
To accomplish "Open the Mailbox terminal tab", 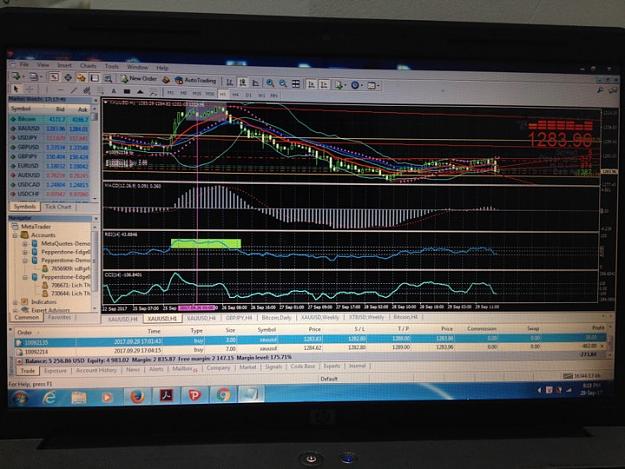I will coord(184,369).
